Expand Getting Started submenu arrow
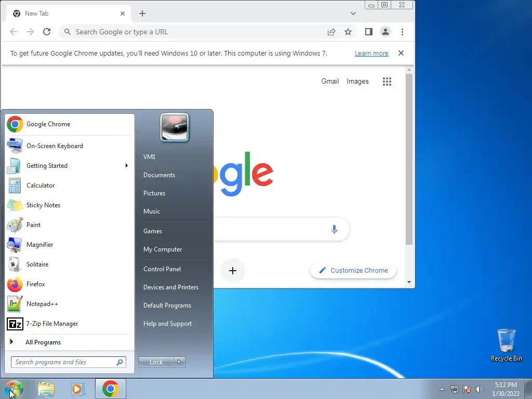Screen dimensions: 532x399 point(127,166)
